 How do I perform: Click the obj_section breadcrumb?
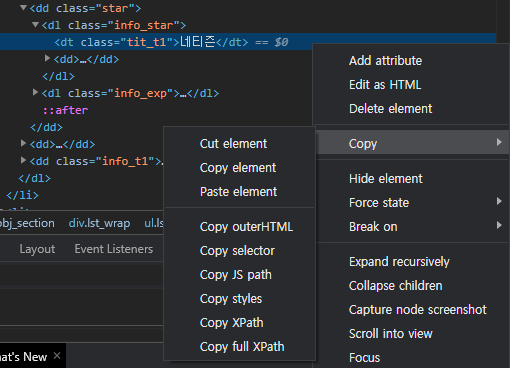pos(27,223)
